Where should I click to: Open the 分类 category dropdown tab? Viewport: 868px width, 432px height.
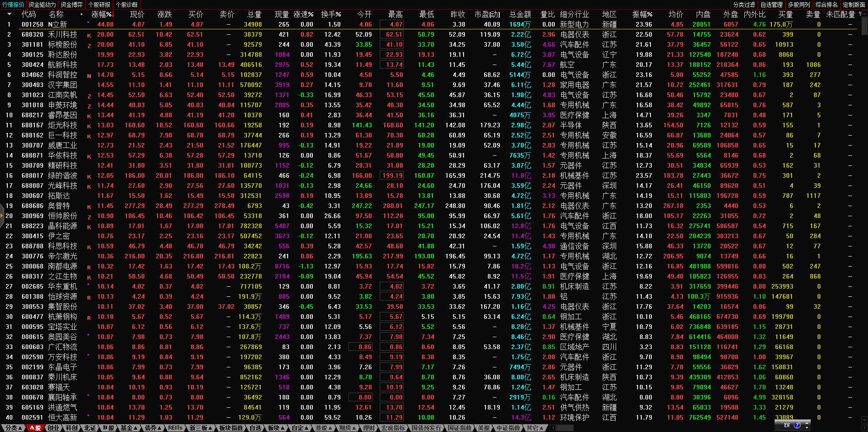(13, 428)
